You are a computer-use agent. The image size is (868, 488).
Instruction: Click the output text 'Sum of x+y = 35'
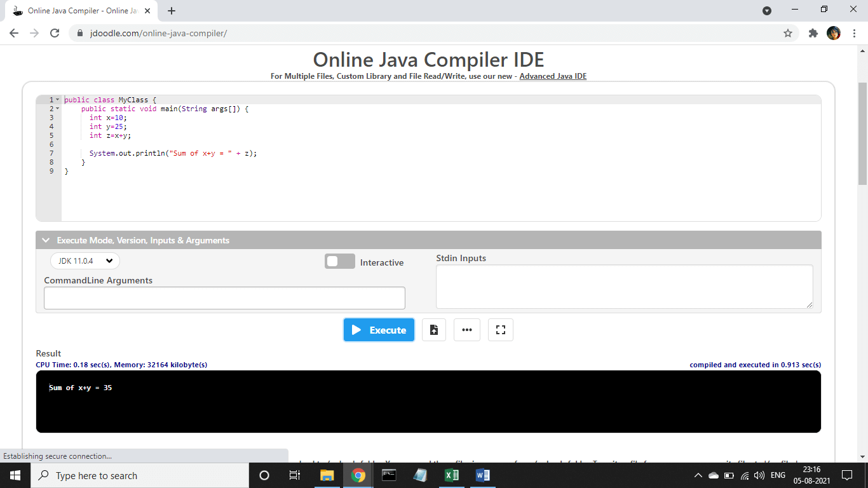click(x=80, y=388)
